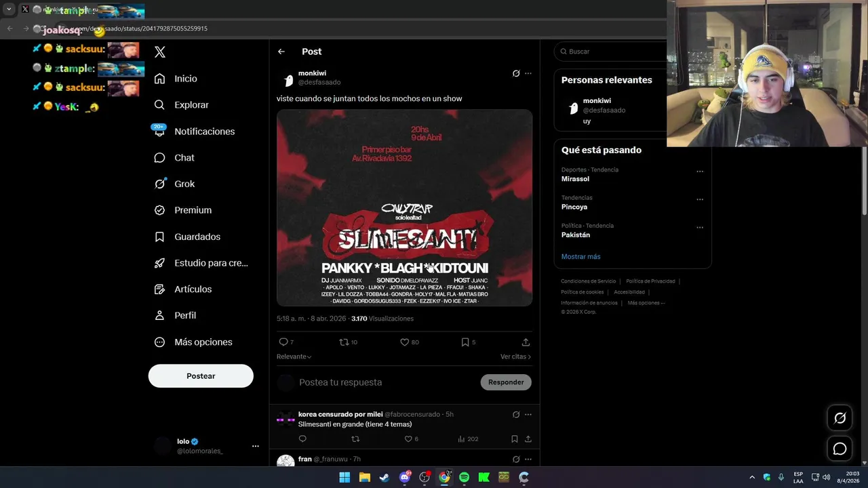This screenshot has width=868, height=488.
Task: Open the Explorar section
Action: [x=181, y=105]
